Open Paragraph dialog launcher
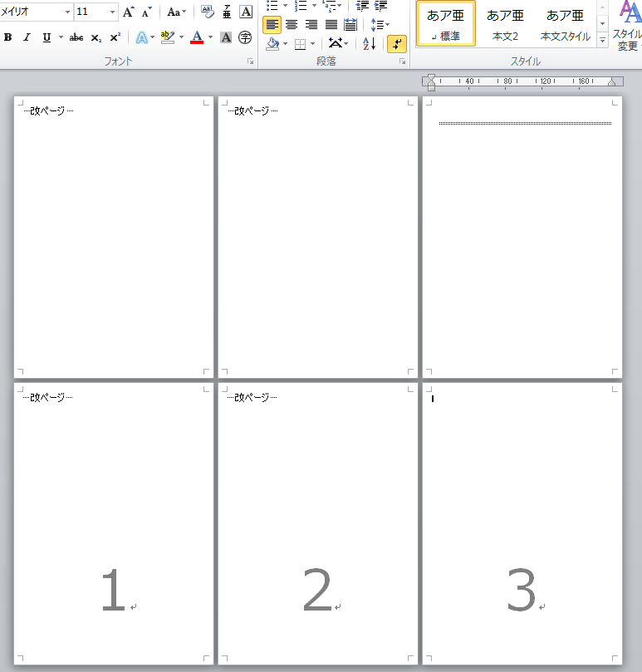Image resolution: width=642 pixels, height=672 pixels. [x=403, y=61]
